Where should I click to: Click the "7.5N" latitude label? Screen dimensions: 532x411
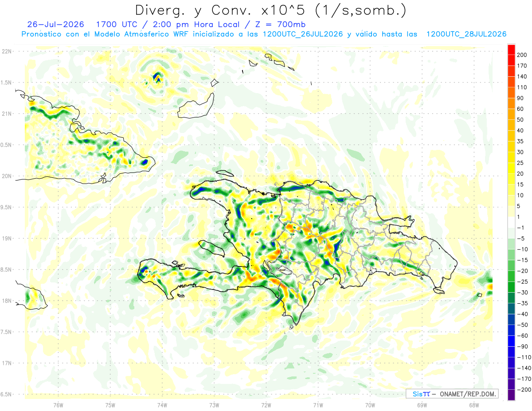tap(7, 332)
